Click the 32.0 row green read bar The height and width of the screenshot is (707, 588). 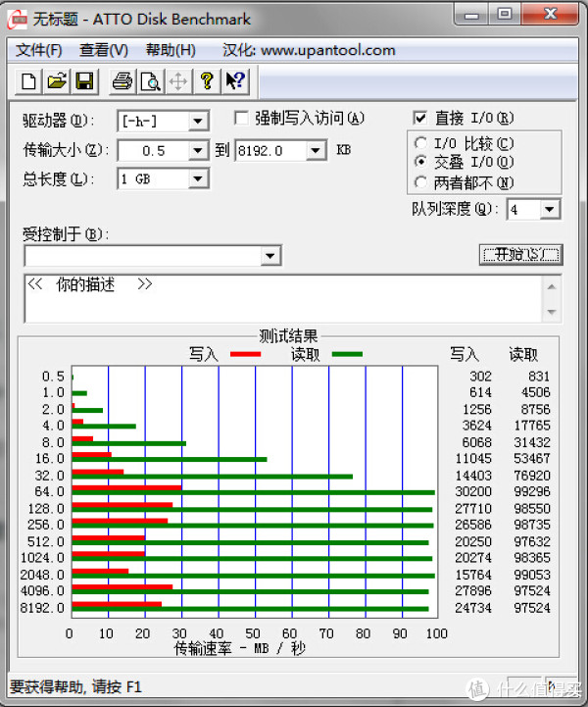(x=213, y=477)
